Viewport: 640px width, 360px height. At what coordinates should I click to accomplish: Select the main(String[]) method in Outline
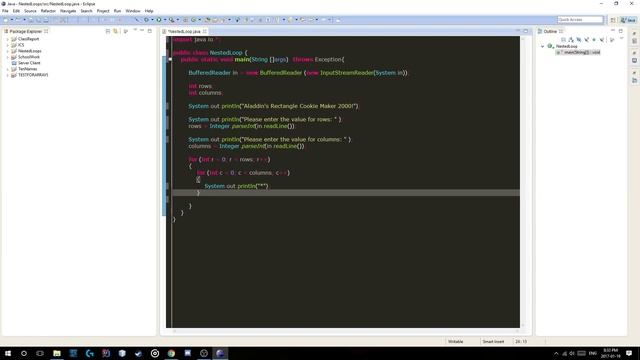coord(578,53)
